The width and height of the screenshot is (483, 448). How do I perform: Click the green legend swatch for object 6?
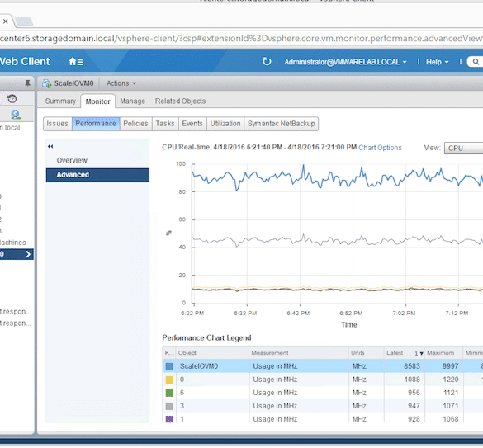[x=169, y=393]
